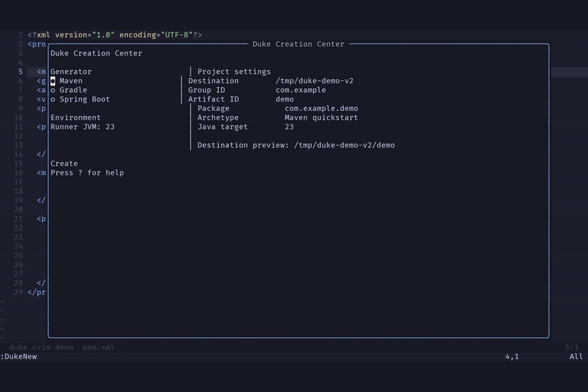Click the pom.xml name in the status line
Viewport: 588px width, 392px height.
[98, 347]
